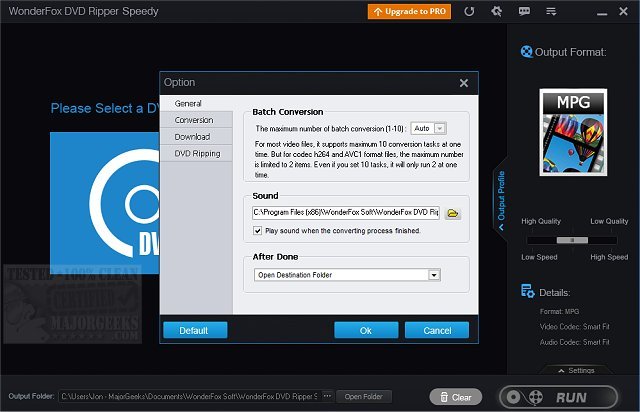The width and height of the screenshot is (640, 412).
Task: Click the Output Format film reel icon
Action: click(x=527, y=52)
